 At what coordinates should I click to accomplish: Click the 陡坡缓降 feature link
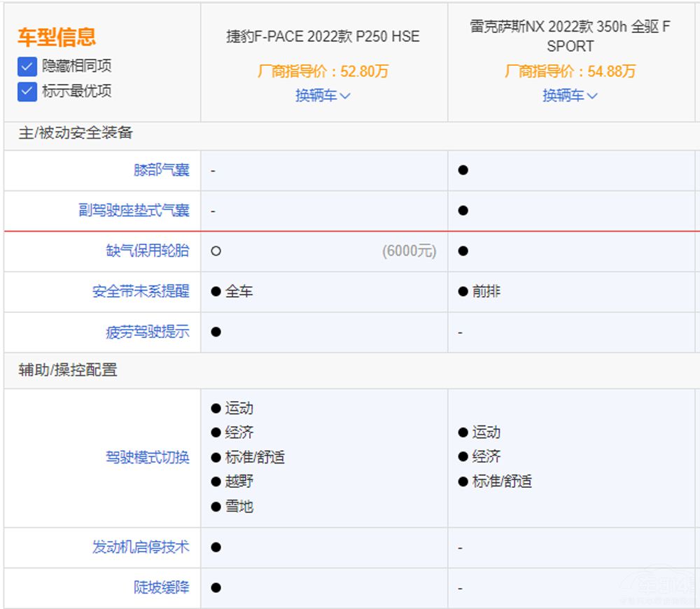(x=161, y=587)
